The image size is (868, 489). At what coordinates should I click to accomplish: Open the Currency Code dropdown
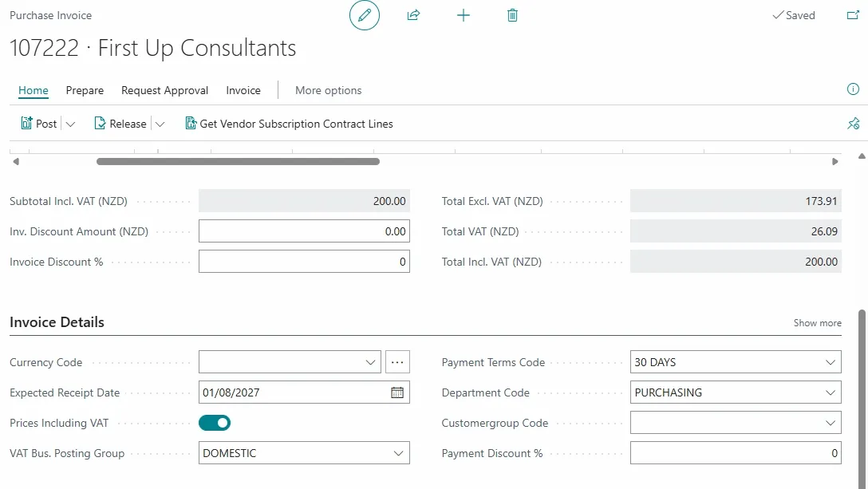370,362
